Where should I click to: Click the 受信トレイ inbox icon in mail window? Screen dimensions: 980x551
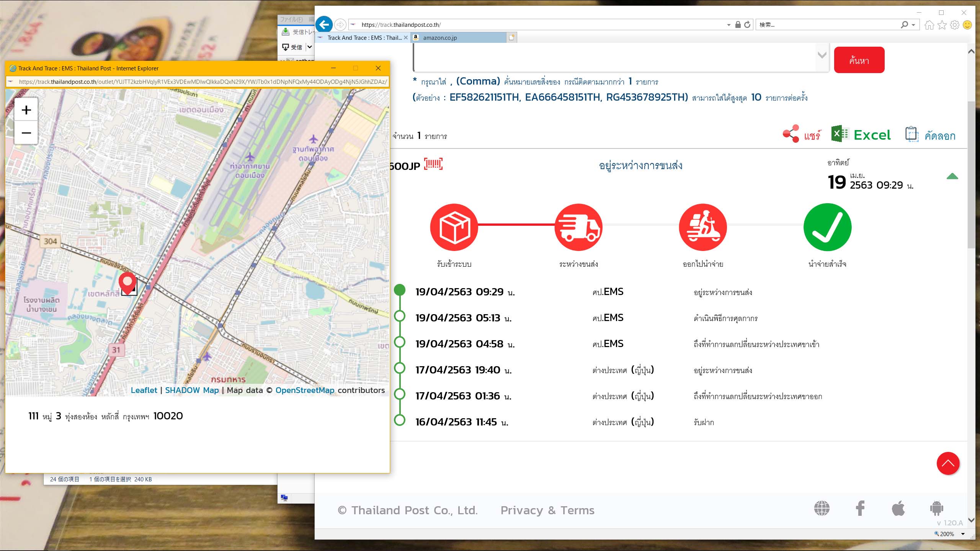pos(286,32)
